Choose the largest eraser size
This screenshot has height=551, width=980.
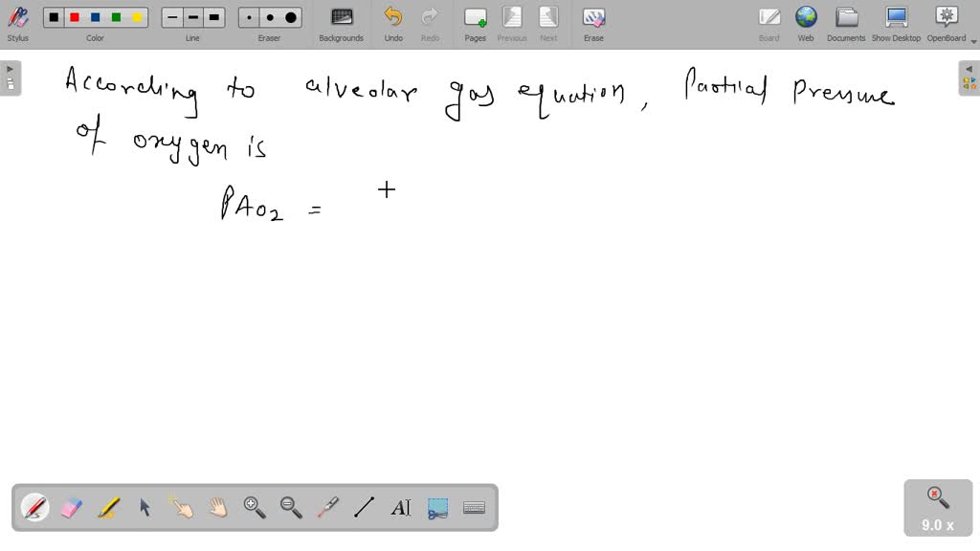click(x=291, y=17)
